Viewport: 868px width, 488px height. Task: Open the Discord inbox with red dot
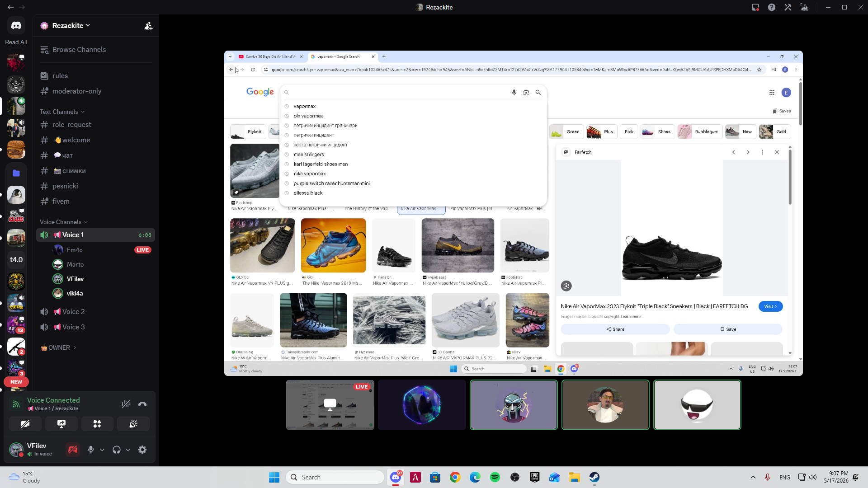coord(755,7)
